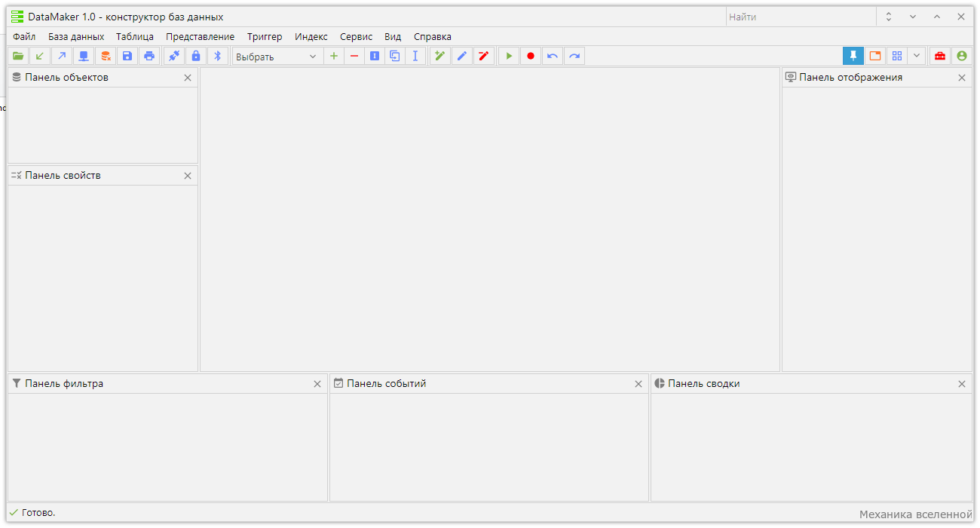Click the green user account icon
This screenshot has width=980, height=528.
click(961, 56)
